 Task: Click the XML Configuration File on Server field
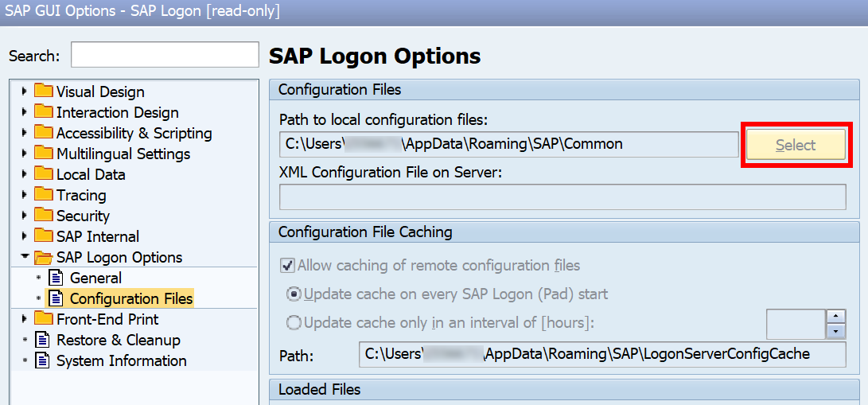tap(562, 197)
